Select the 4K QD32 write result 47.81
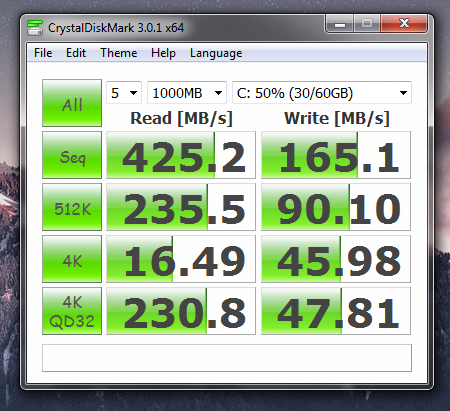Screen dimensions: 450x411 click(x=336, y=311)
